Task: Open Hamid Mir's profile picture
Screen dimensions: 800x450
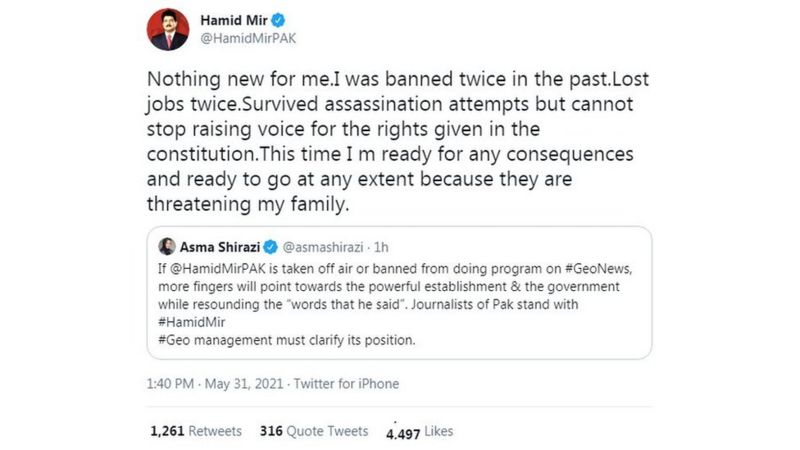Action: tap(168, 30)
